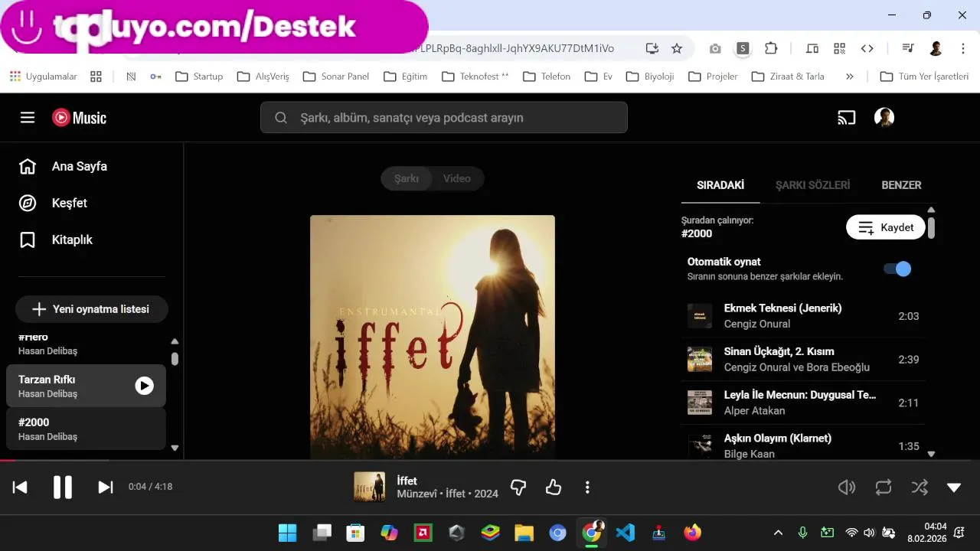Open more options for İffet in player bar

coord(587,487)
